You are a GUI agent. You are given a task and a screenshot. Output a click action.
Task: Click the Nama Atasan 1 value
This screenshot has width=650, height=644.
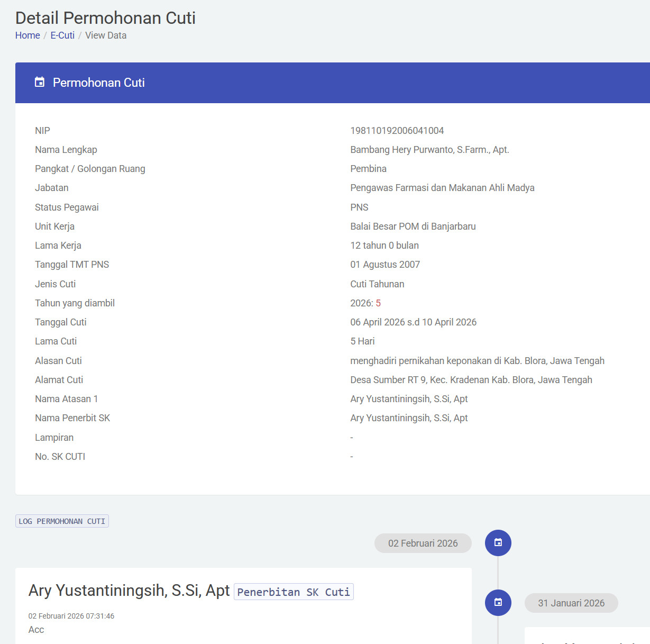click(409, 399)
